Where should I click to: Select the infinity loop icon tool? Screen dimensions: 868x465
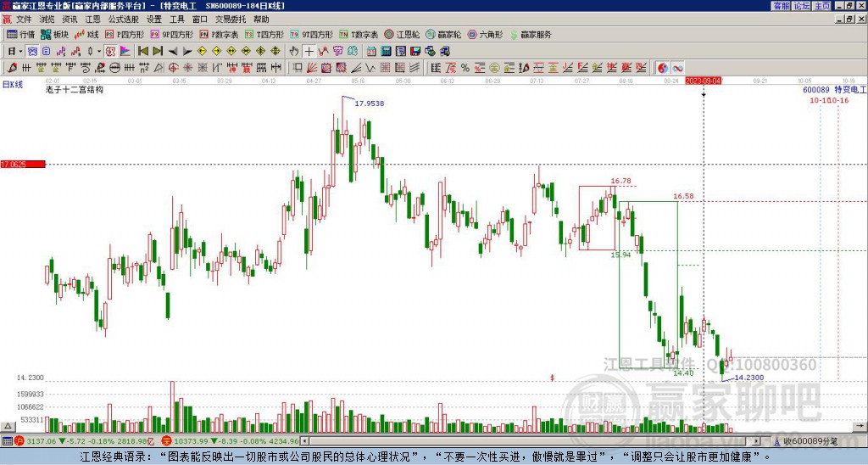pyautogui.click(x=677, y=68)
